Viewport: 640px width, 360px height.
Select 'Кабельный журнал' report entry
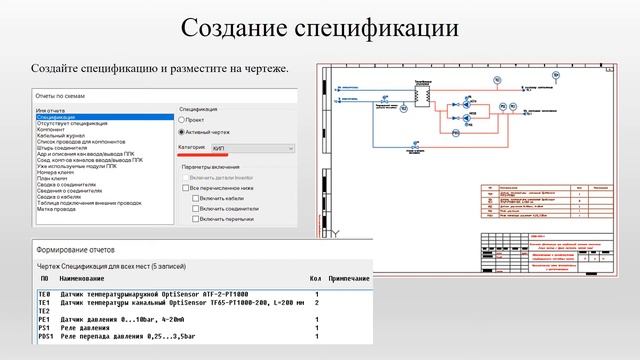(x=61, y=136)
